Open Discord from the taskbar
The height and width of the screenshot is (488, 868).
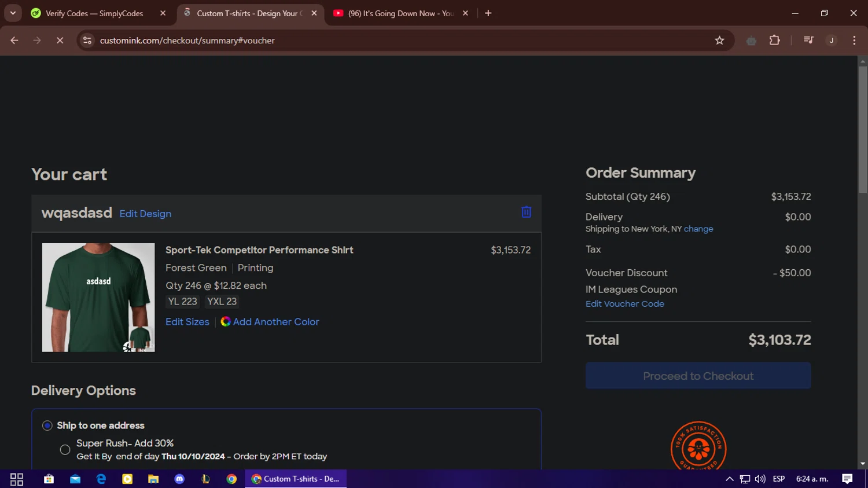[x=179, y=479]
